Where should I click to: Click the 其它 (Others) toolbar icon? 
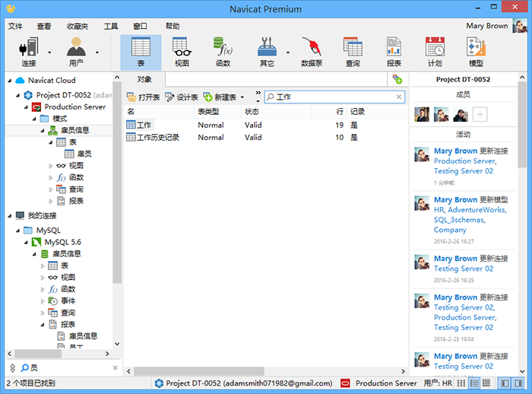click(267, 52)
